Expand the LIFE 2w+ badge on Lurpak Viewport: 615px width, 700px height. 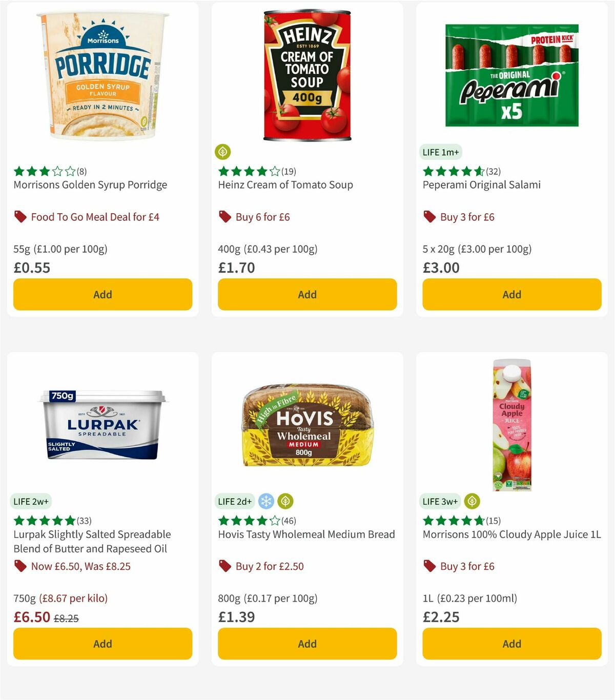31,501
